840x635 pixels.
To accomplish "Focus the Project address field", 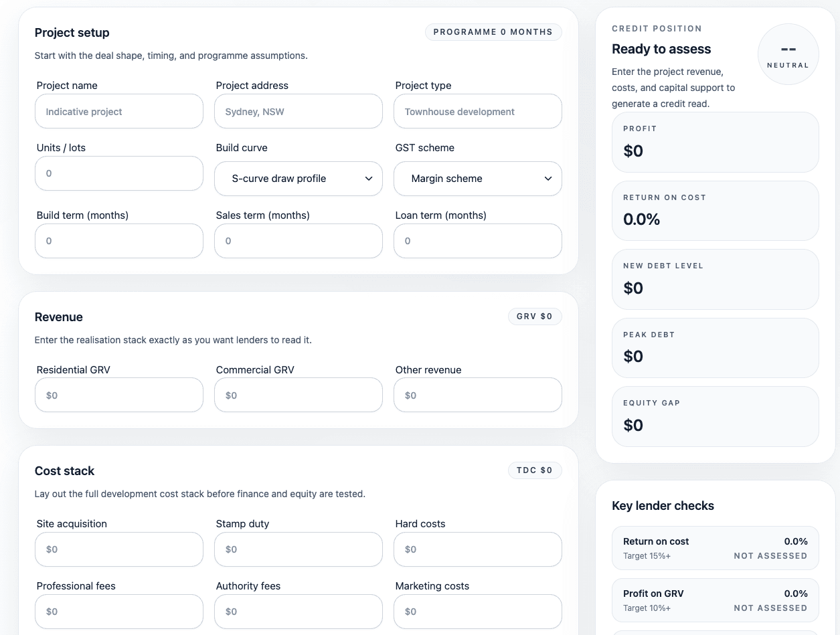I will (x=299, y=111).
